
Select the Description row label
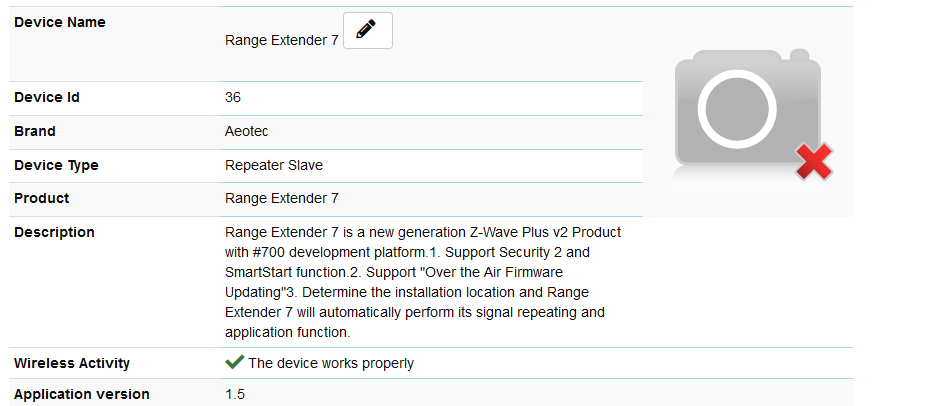click(x=54, y=232)
